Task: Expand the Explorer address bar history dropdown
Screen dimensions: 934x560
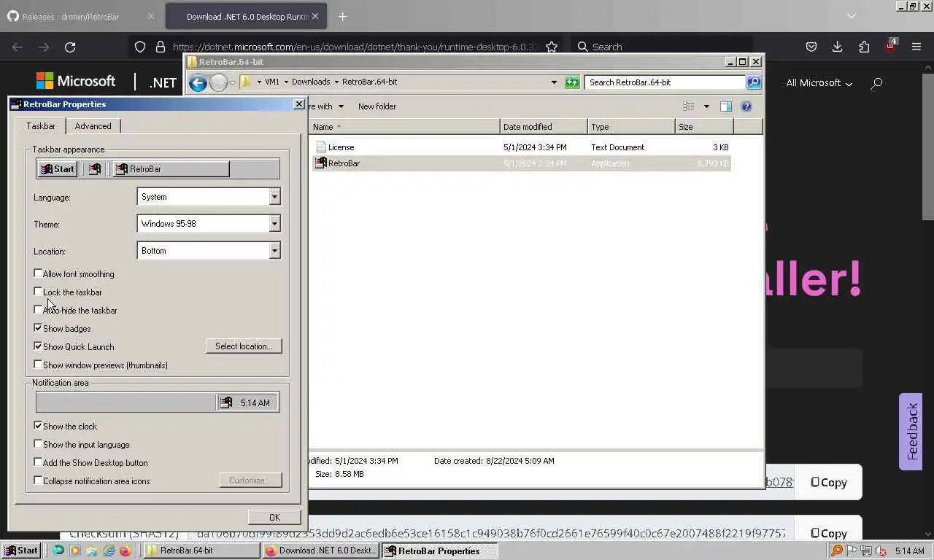Action: pyautogui.click(x=554, y=82)
